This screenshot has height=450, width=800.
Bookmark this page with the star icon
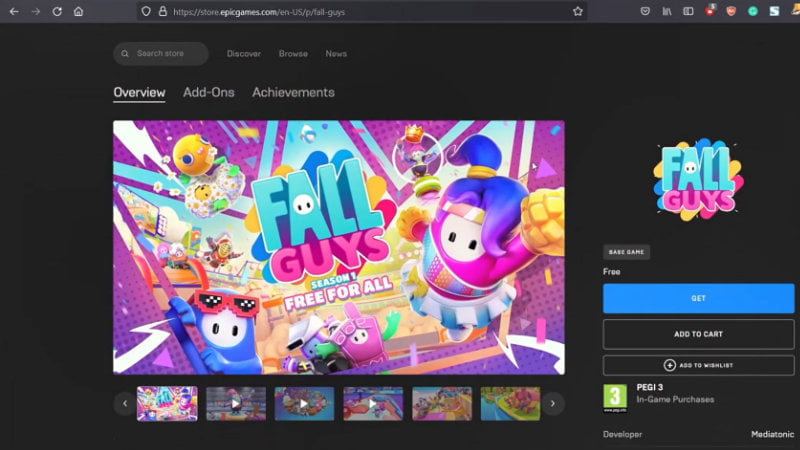click(x=578, y=11)
